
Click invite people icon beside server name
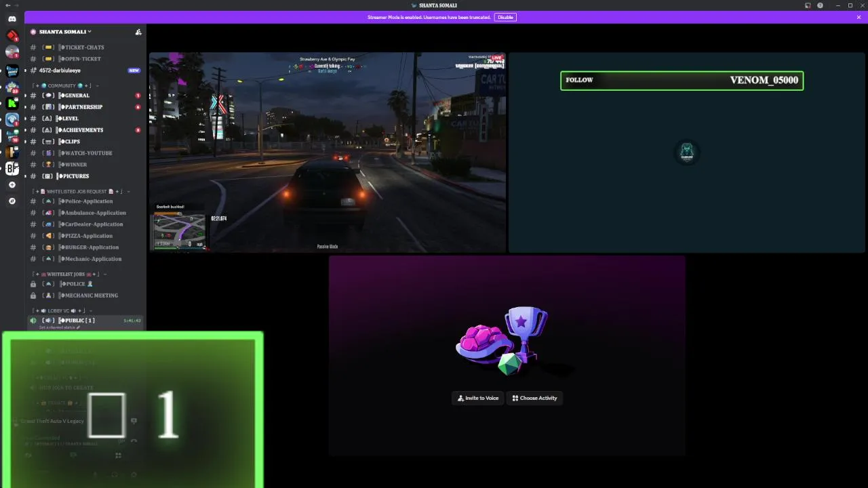coord(138,32)
